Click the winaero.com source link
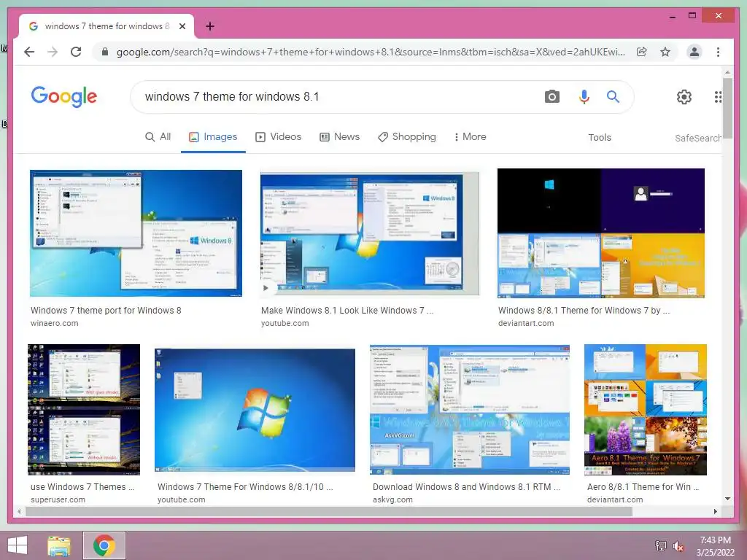747x560 pixels. [54, 323]
